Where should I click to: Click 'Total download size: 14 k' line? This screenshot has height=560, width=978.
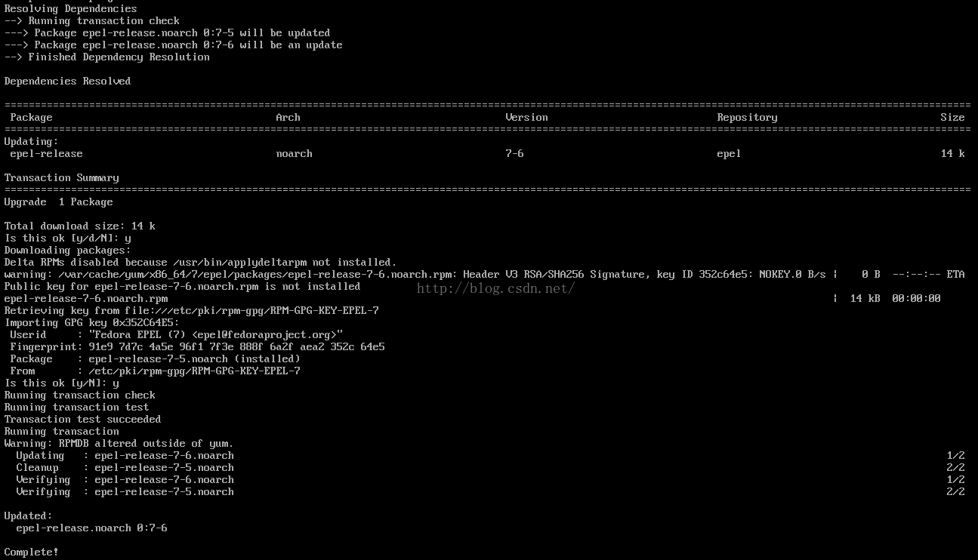[80, 226]
